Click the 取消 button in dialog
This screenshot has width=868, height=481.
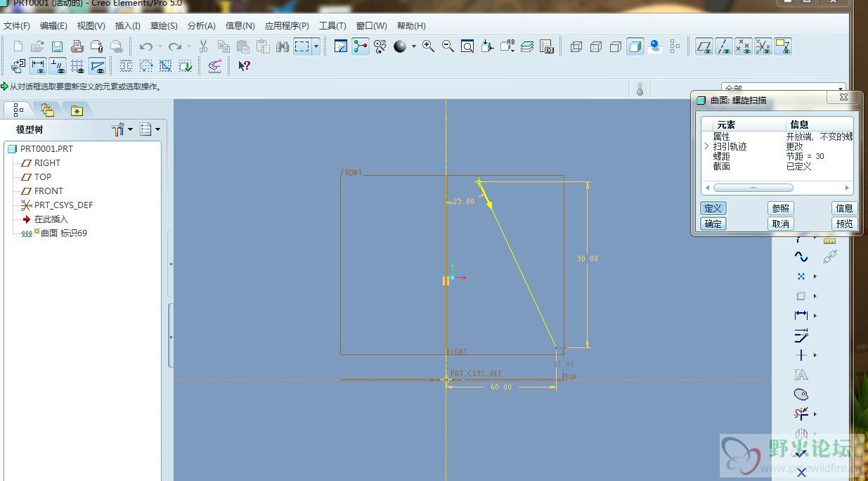[x=781, y=224]
